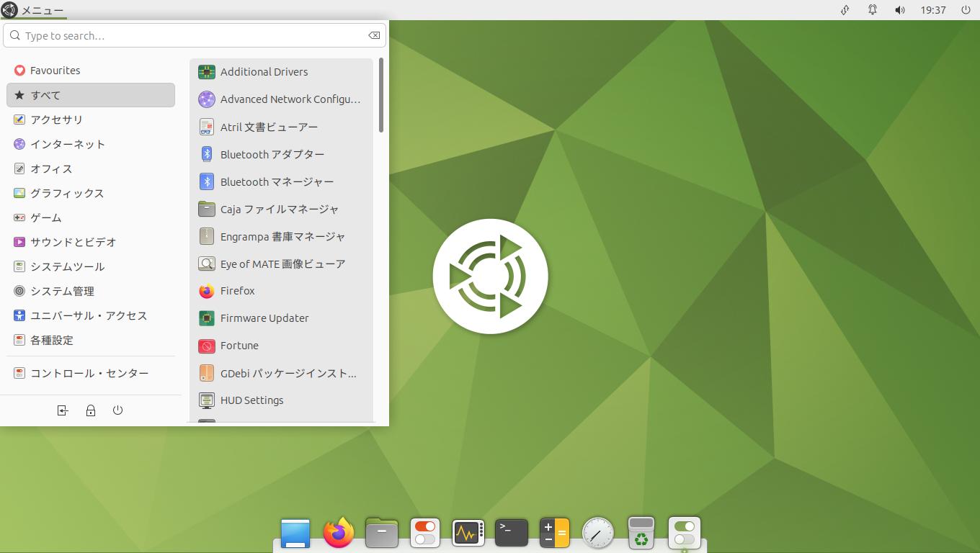Click the lock screen icon in menu
The image size is (980, 553).
(x=90, y=410)
